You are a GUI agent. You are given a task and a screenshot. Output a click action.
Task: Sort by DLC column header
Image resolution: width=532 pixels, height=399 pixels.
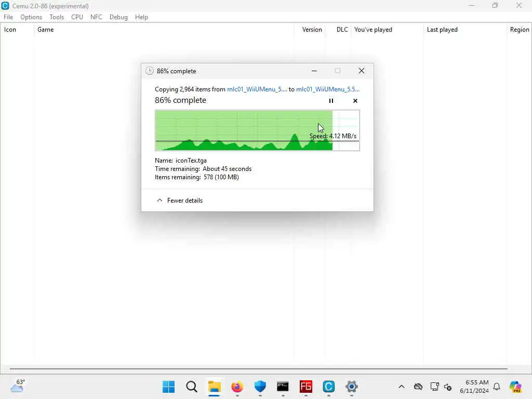[338, 30]
